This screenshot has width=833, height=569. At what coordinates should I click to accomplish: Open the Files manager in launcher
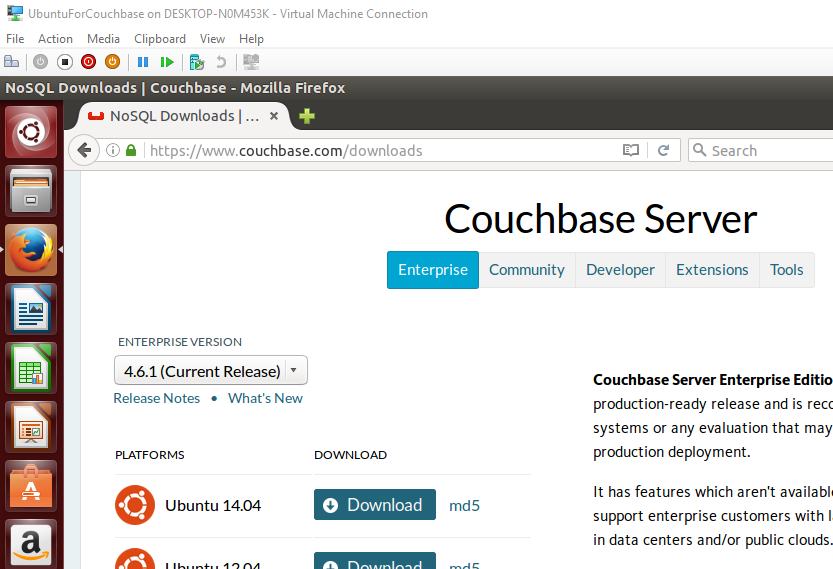(31, 191)
